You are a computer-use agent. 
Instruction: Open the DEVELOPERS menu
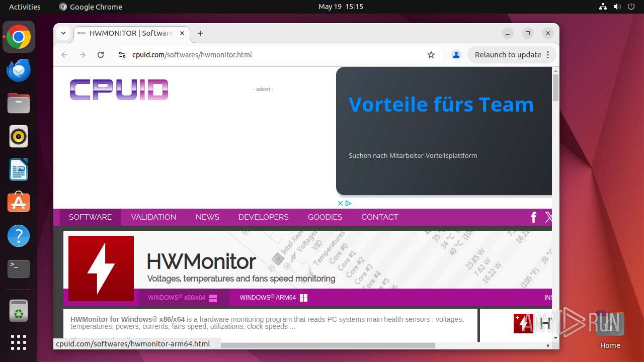pyautogui.click(x=264, y=217)
